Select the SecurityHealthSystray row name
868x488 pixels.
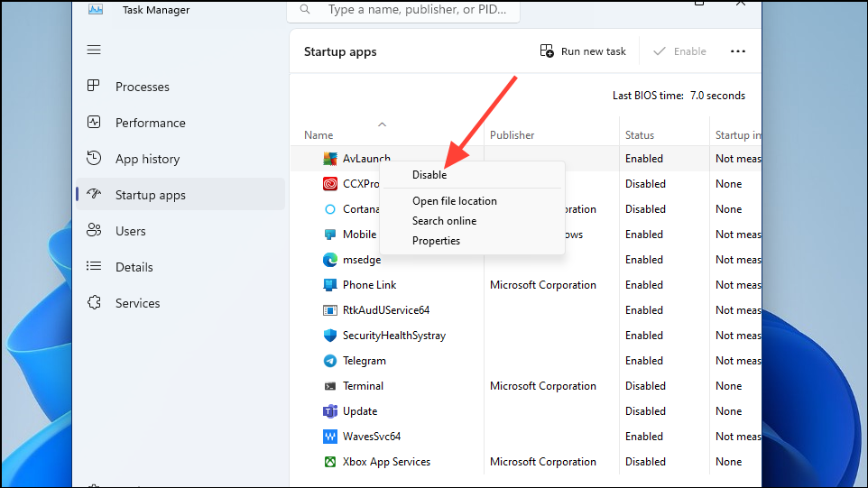[394, 336]
